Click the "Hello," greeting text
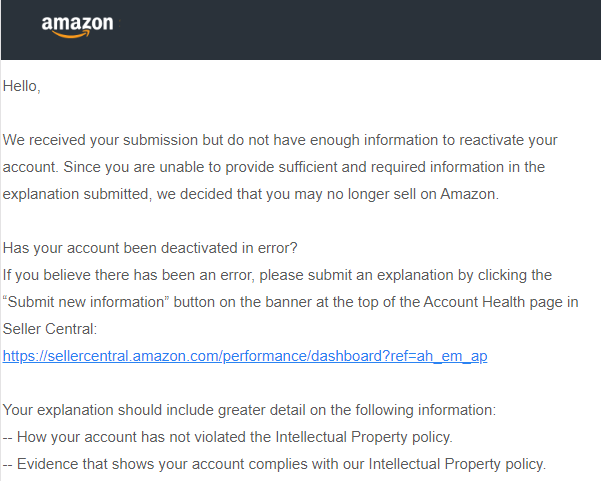Viewport: 601px width, 481px height. click(x=21, y=86)
